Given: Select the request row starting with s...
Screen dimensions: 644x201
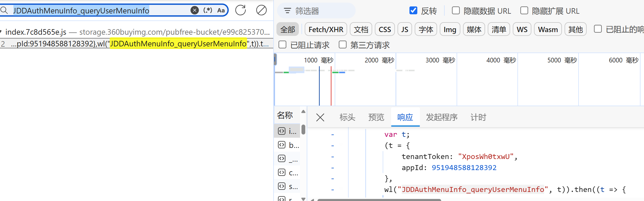Looking at the screenshot, I should (287, 186).
